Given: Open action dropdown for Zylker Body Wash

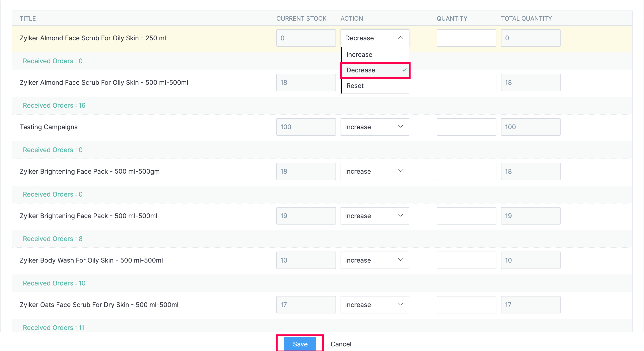Looking at the screenshot, I should (x=374, y=261).
